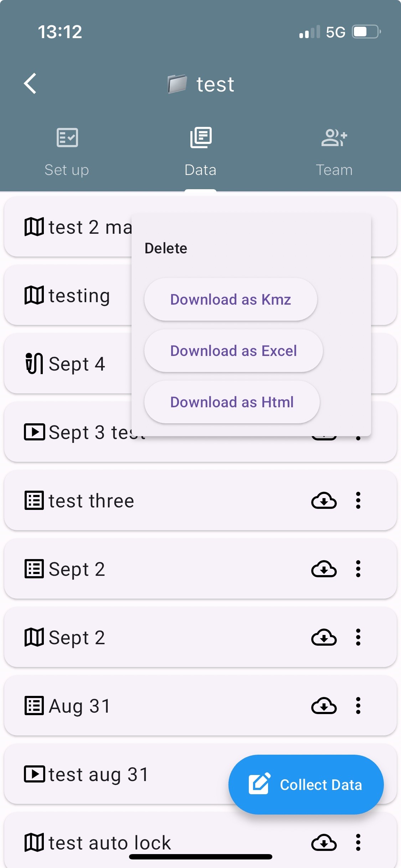
Task: Tap cloud download icon for test three
Action: pyautogui.click(x=324, y=501)
